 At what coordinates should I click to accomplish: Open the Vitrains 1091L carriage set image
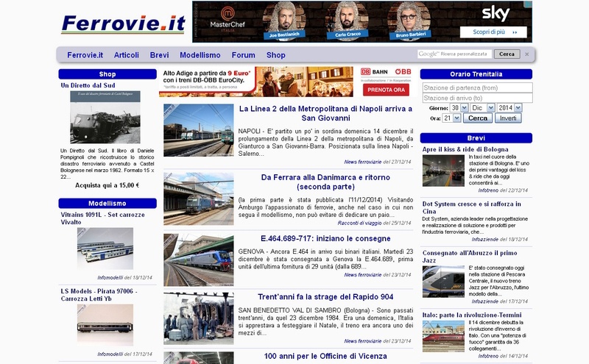[105, 249]
